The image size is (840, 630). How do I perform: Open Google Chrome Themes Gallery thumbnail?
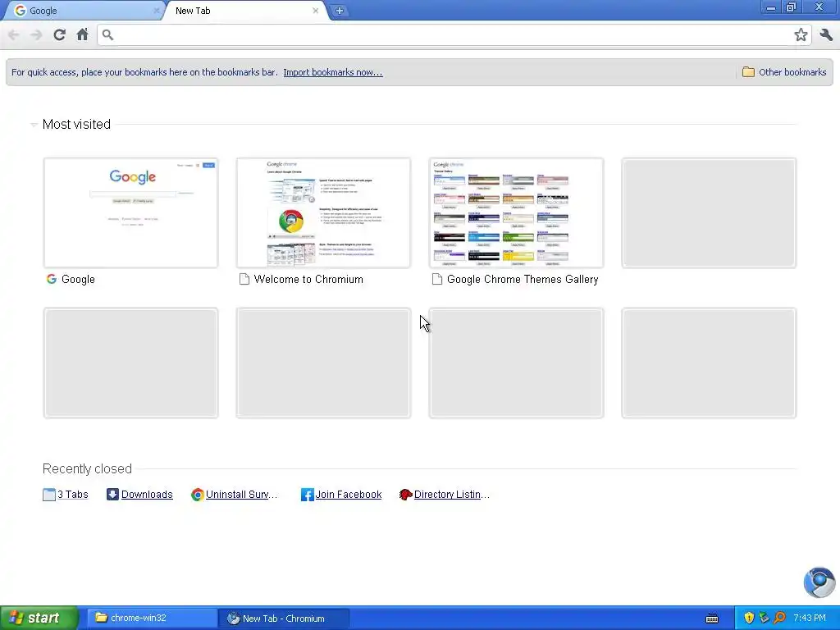tap(517, 212)
